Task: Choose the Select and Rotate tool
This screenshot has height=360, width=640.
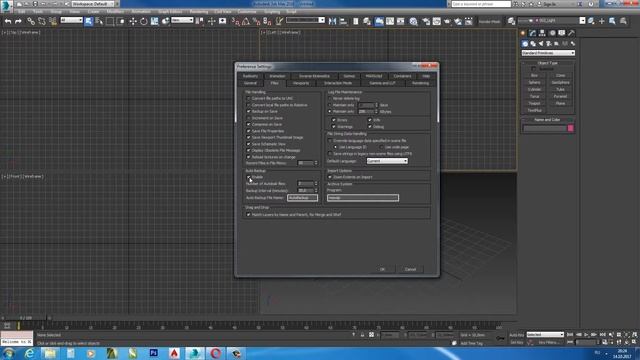Action: point(144,21)
